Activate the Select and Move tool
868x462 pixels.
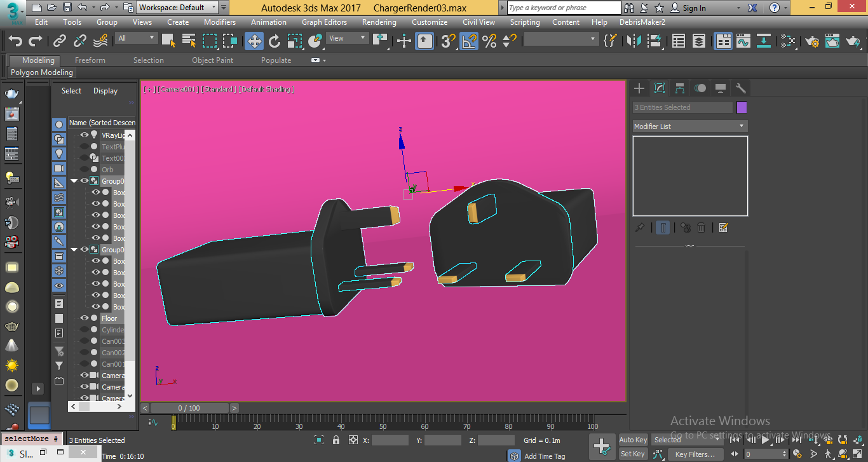tap(254, 41)
